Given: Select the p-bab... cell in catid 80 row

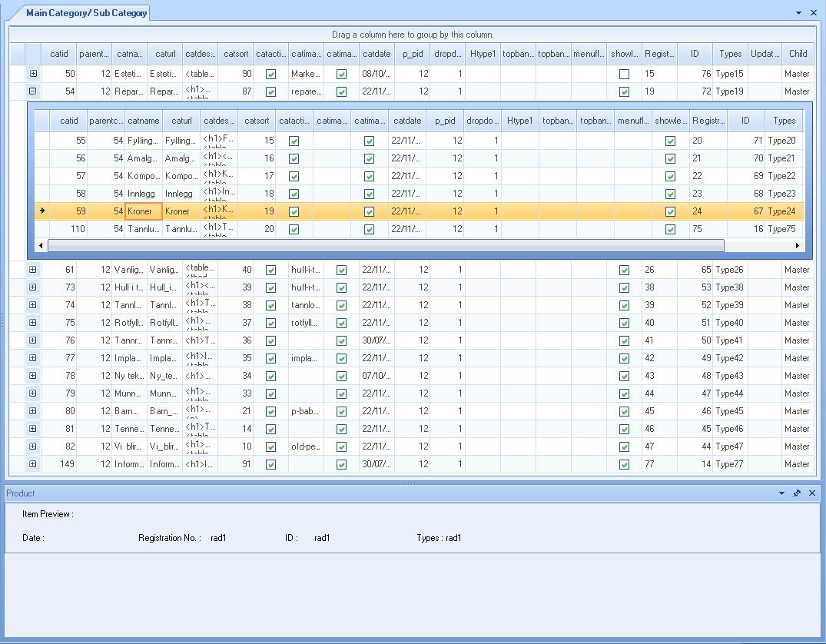Looking at the screenshot, I should coord(306,410).
